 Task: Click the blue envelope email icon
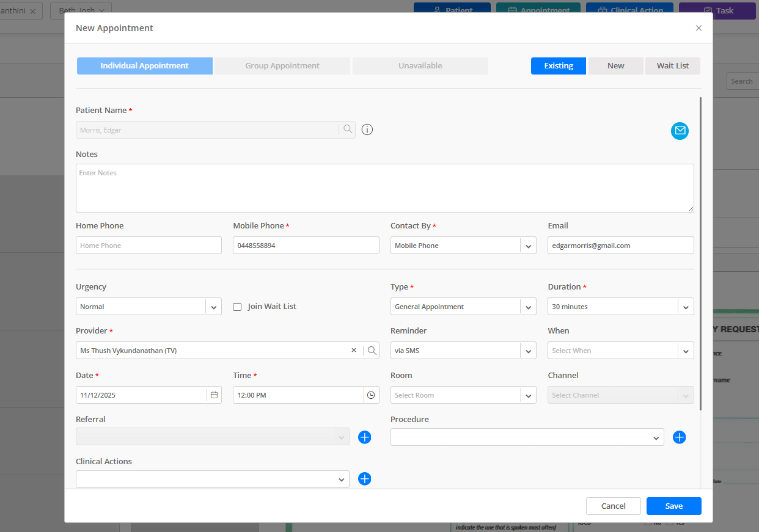pyautogui.click(x=680, y=131)
